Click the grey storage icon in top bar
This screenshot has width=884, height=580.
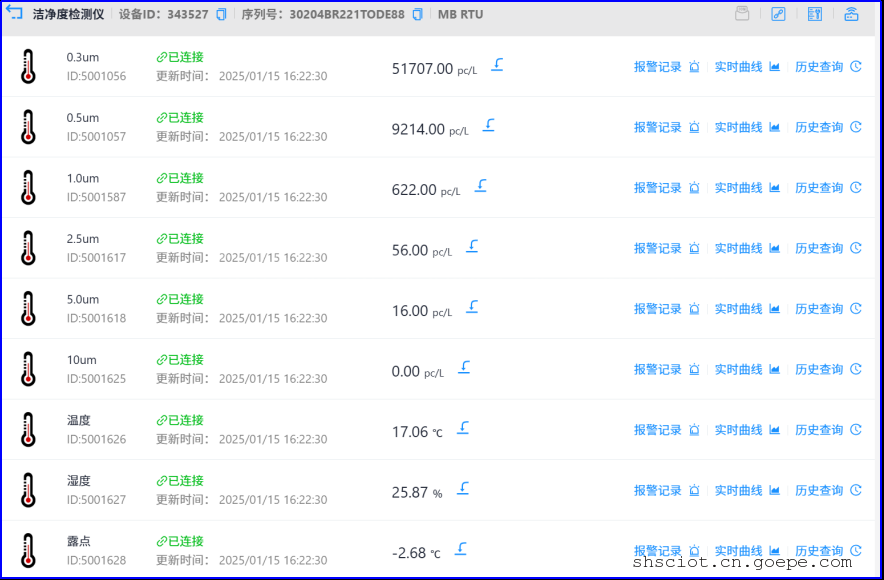coord(741,14)
